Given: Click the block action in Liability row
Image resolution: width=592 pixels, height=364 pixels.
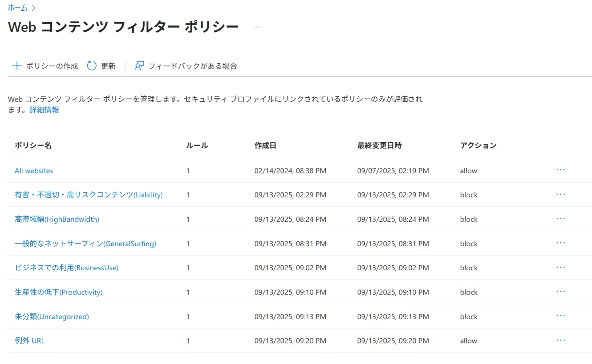Looking at the screenshot, I should pos(469,195).
